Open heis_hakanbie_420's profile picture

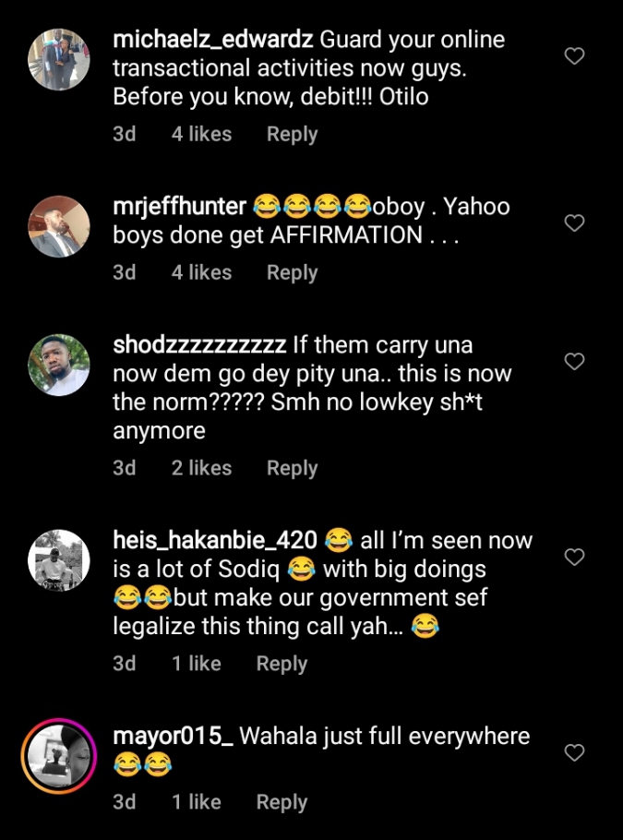59,559
